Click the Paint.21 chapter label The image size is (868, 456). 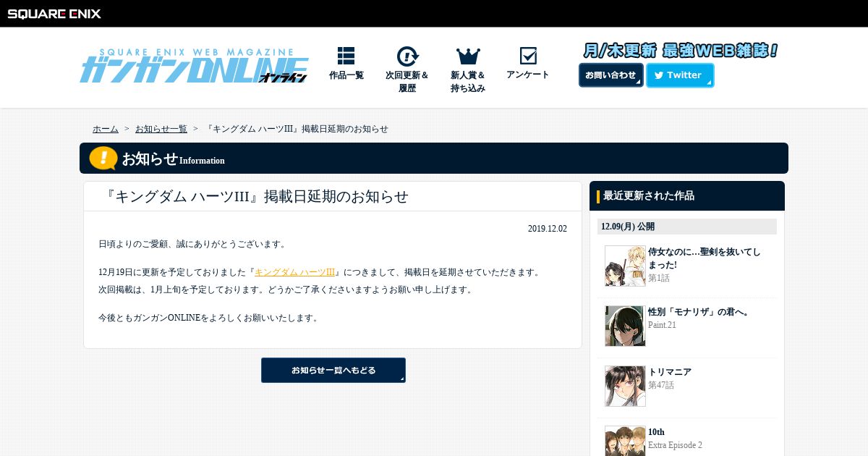(662, 325)
